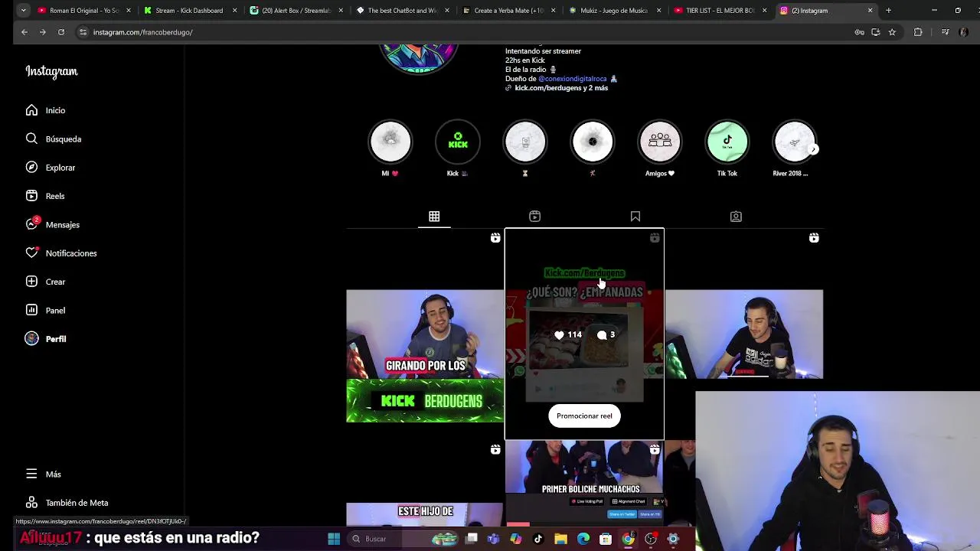The width and height of the screenshot is (980, 551).
Task: Open Mensajes with 2 unread
Action: 52,224
